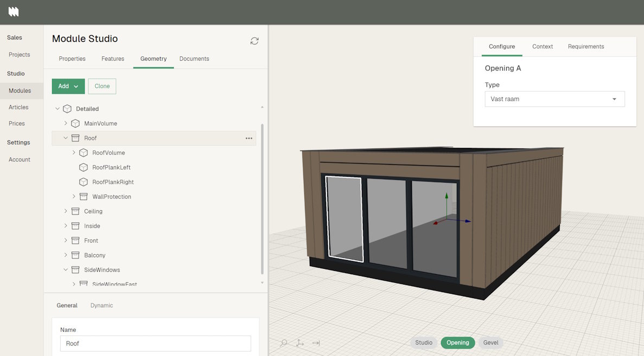Select the Opening view mode pill
Viewport: 644px width, 356px height.
point(457,342)
